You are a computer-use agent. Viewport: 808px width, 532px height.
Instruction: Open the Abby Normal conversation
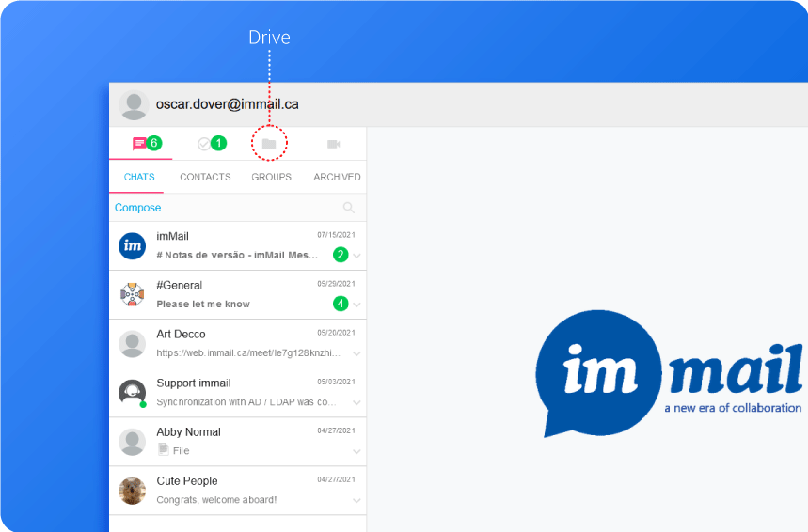[x=238, y=442]
